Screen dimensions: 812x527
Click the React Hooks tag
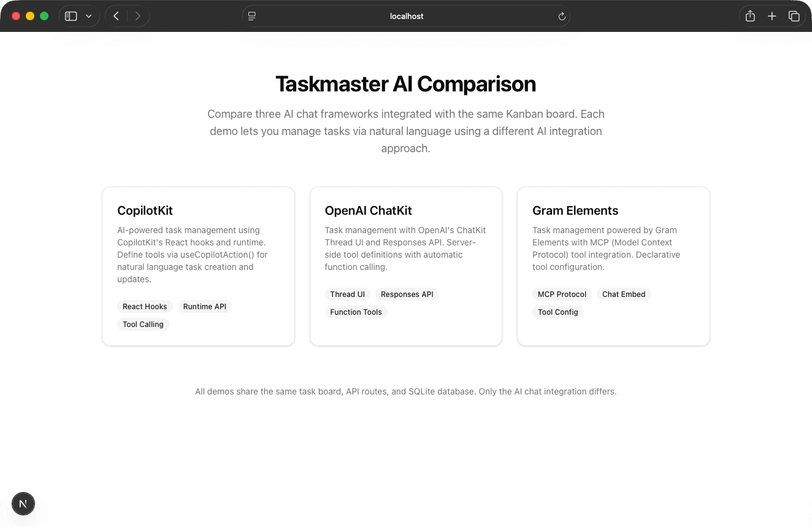(x=145, y=306)
